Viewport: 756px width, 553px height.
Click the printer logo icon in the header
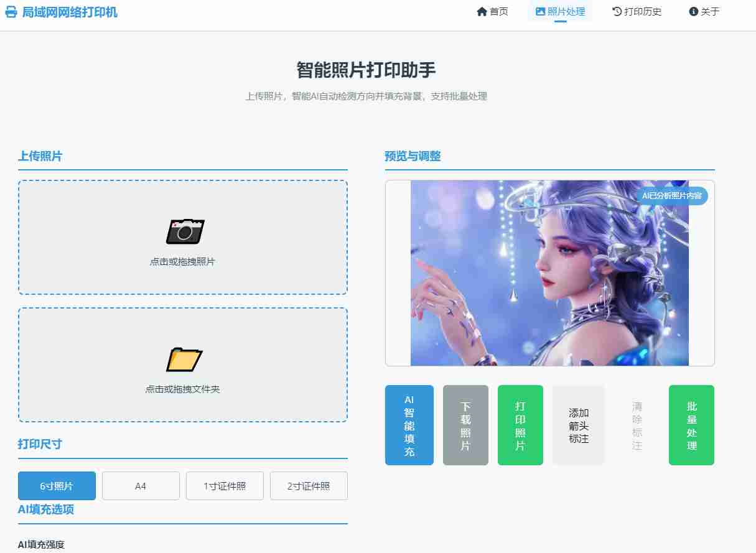11,11
